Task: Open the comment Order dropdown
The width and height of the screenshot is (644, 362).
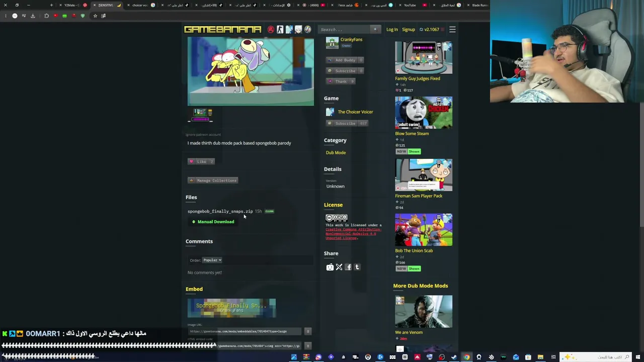Action: click(212, 260)
